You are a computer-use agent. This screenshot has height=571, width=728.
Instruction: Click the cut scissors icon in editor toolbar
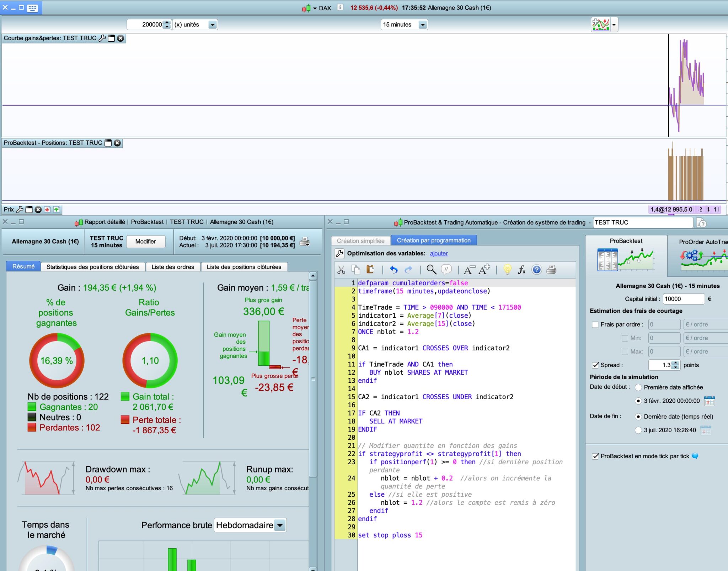click(x=341, y=270)
